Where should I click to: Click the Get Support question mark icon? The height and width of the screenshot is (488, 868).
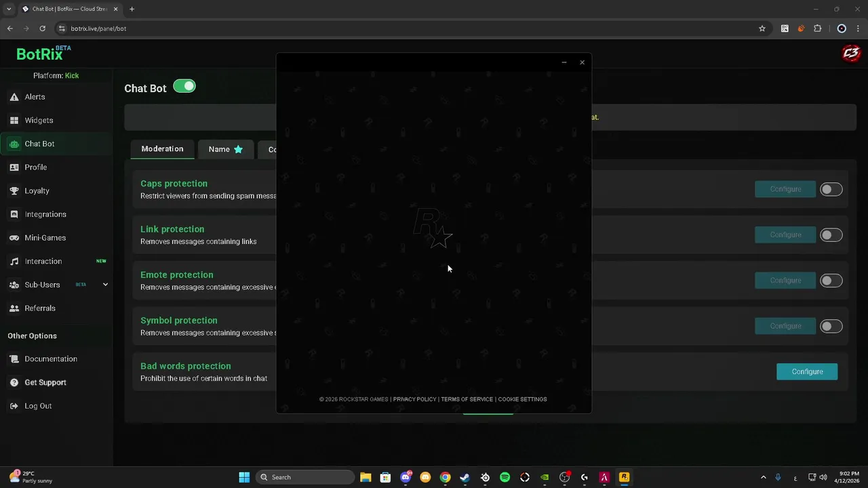point(14,382)
